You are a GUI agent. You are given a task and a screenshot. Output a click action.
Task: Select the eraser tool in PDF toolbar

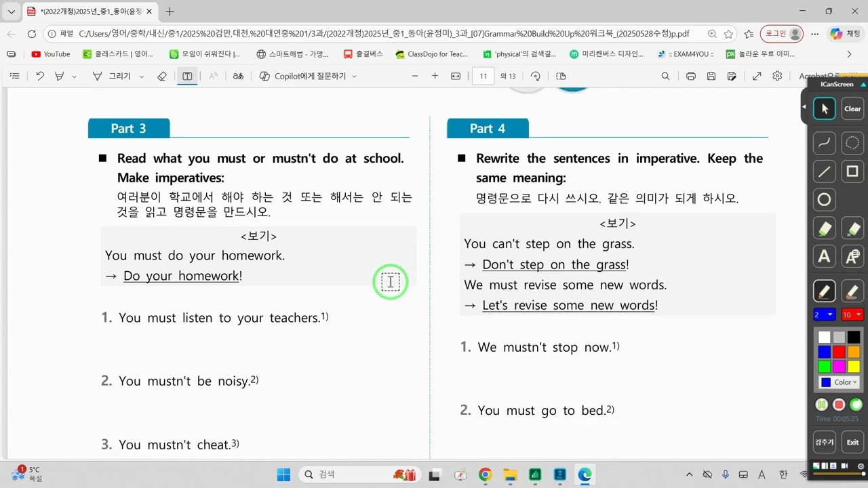[161, 76]
